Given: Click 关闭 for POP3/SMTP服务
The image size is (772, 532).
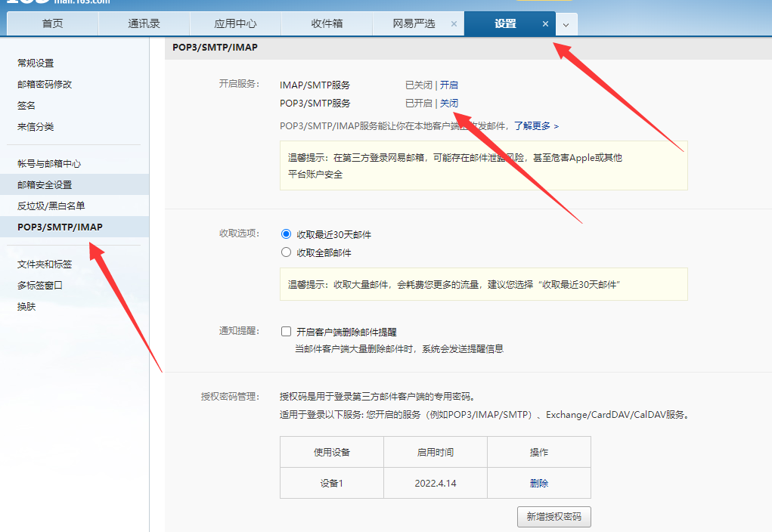Looking at the screenshot, I should 449,103.
